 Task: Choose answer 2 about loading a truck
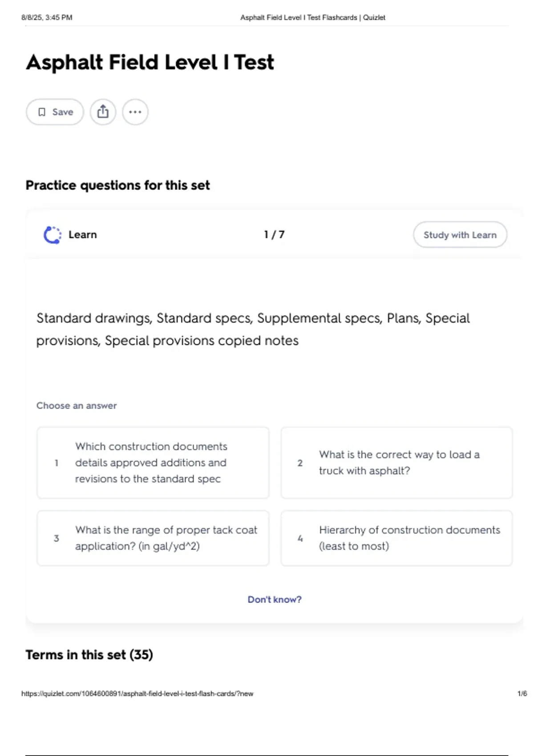(x=396, y=462)
